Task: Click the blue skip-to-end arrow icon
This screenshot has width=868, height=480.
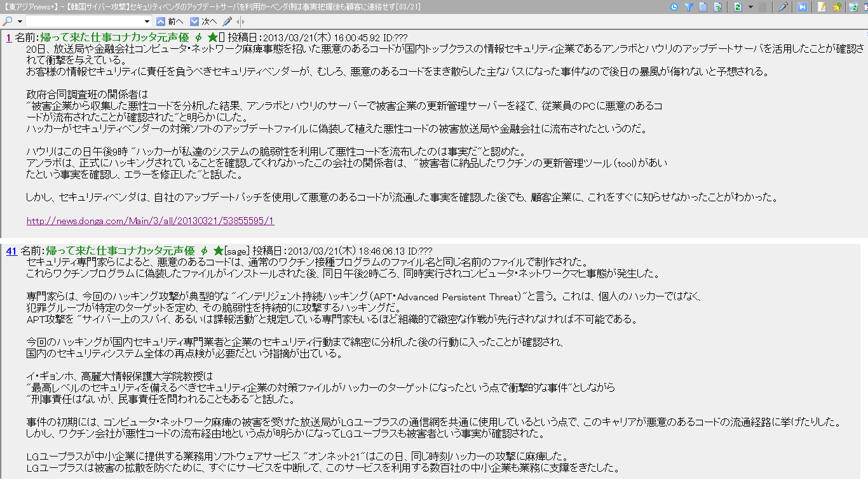Action: [x=803, y=7]
